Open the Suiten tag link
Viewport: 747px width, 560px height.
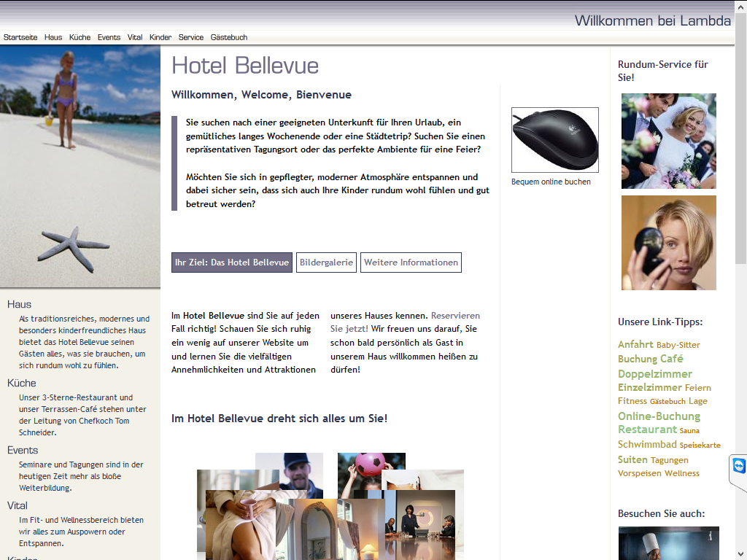[632, 459]
